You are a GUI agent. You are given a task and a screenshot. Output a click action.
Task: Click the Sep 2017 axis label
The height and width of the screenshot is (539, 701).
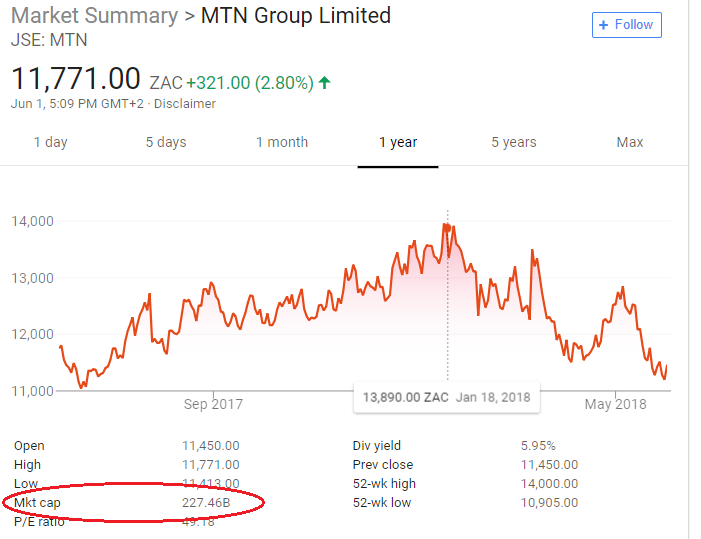pyautogui.click(x=213, y=404)
